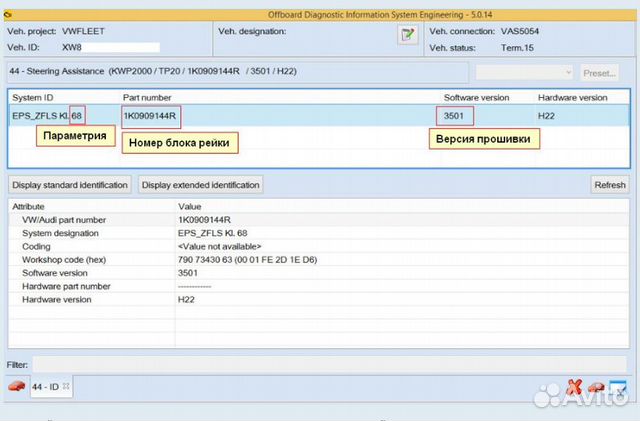Open the dropdown next to Preset button
Image resolution: width=640 pixels, height=421 pixels.
point(524,73)
